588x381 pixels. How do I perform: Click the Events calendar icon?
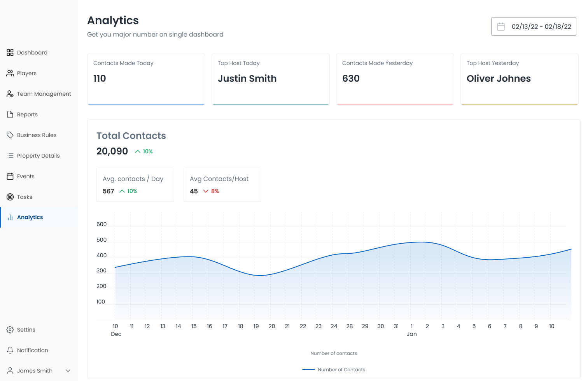click(x=10, y=176)
